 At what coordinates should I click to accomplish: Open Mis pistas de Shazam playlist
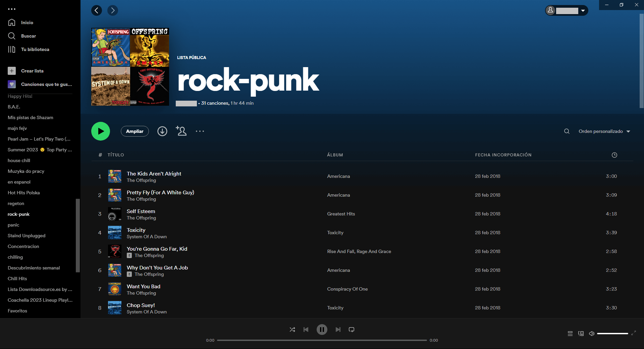(31, 117)
